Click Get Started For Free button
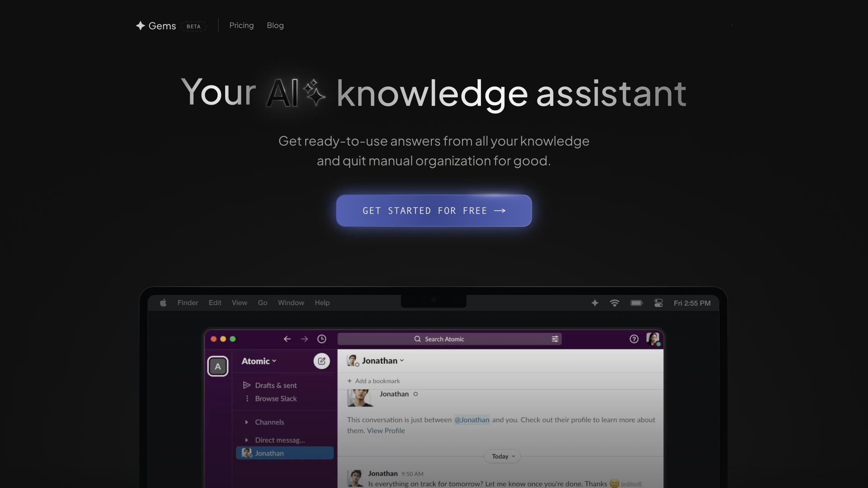868x488 pixels. click(x=434, y=211)
